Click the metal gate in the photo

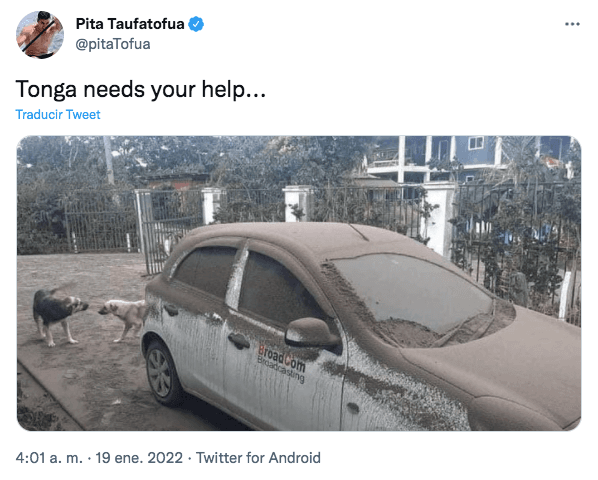click(x=170, y=229)
